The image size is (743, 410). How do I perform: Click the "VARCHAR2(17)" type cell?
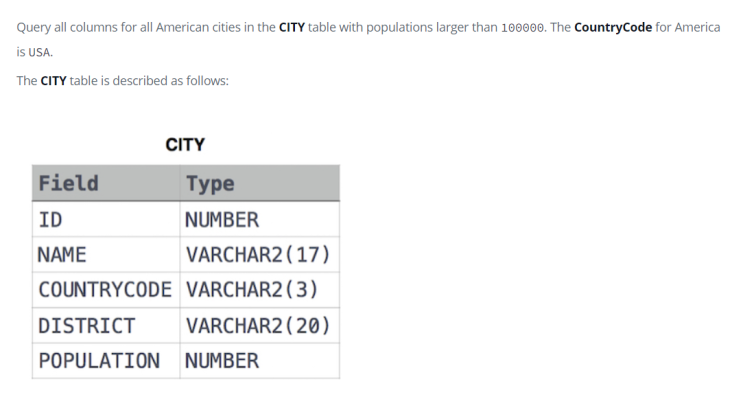[x=257, y=255]
